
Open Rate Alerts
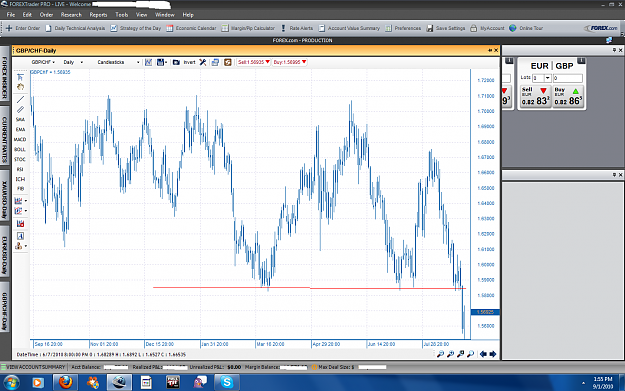coord(297,28)
